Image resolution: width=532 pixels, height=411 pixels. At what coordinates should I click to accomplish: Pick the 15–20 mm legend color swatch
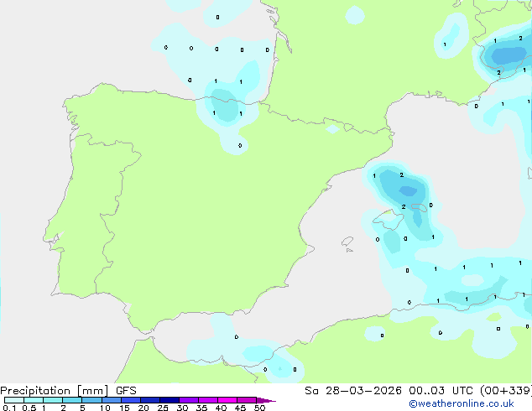pos(130,400)
